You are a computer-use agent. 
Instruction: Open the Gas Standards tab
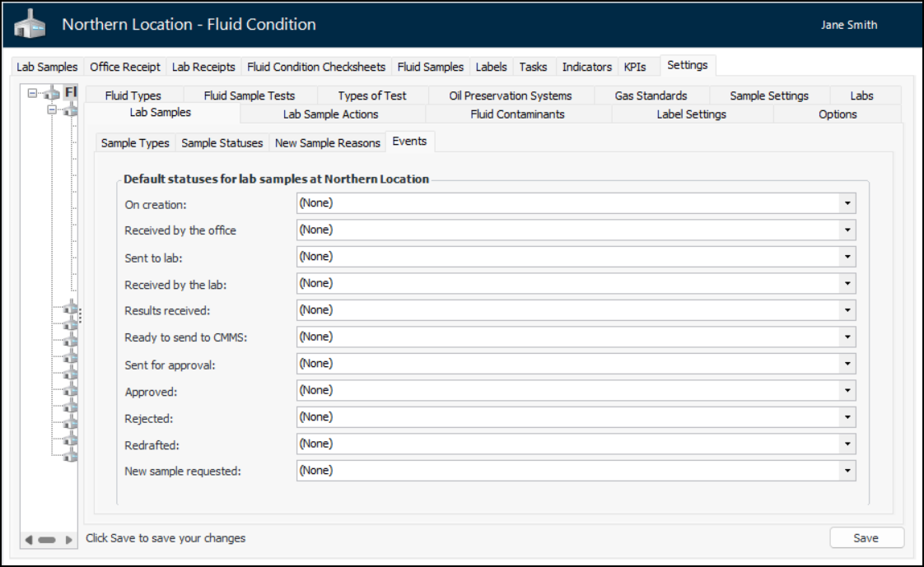pos(651,95)
